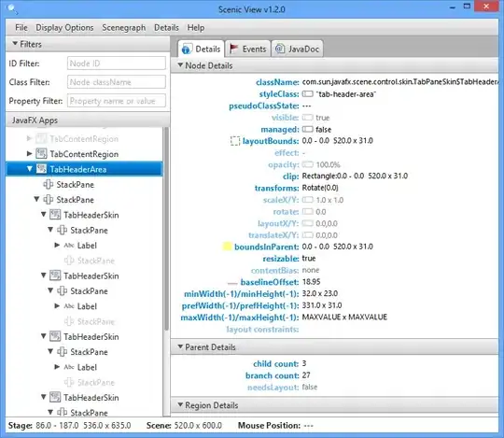Collapse the Filters panel

(x=15, y=43)
